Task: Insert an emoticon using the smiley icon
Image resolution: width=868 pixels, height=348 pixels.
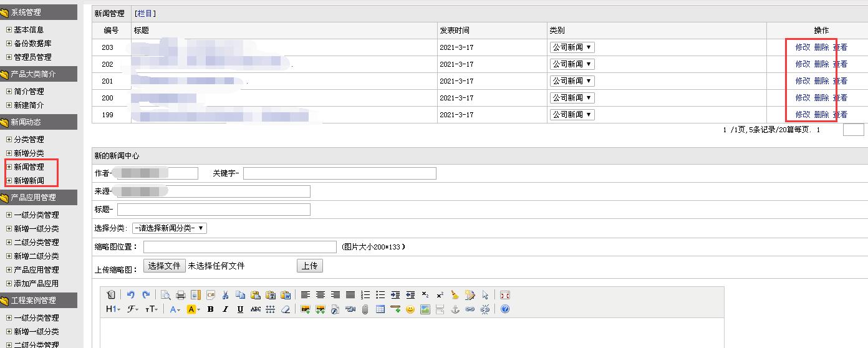Action: coord(410,309)
